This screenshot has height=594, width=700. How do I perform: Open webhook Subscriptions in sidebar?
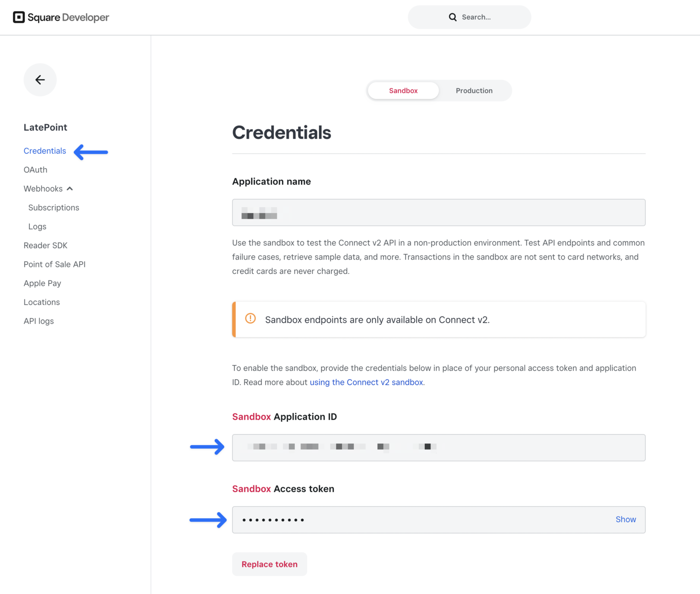point(54,207)
